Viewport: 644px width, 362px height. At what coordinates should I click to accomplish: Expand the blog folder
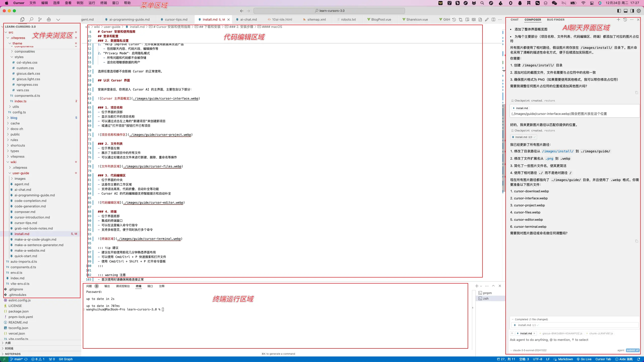click(14, 118)
